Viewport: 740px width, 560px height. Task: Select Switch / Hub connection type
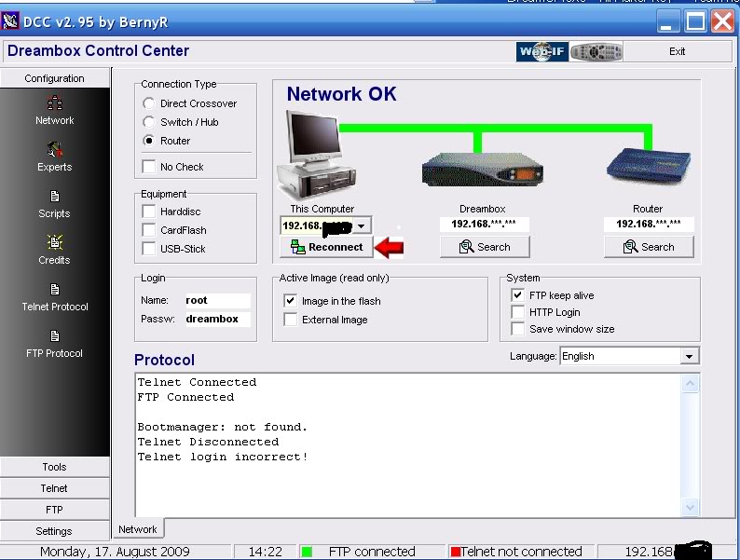point(149,122)
